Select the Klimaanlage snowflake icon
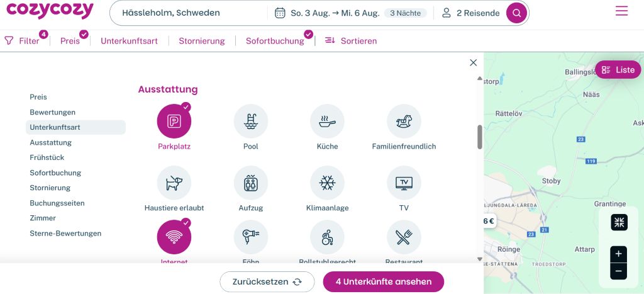The width and height of the screenshot is (644, 294). tap(327, 183)
